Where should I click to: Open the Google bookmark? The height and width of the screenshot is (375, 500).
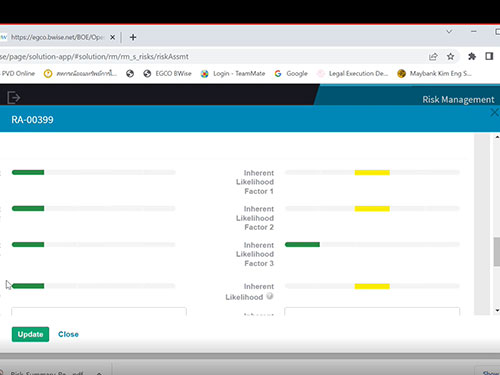pos(291,73)
